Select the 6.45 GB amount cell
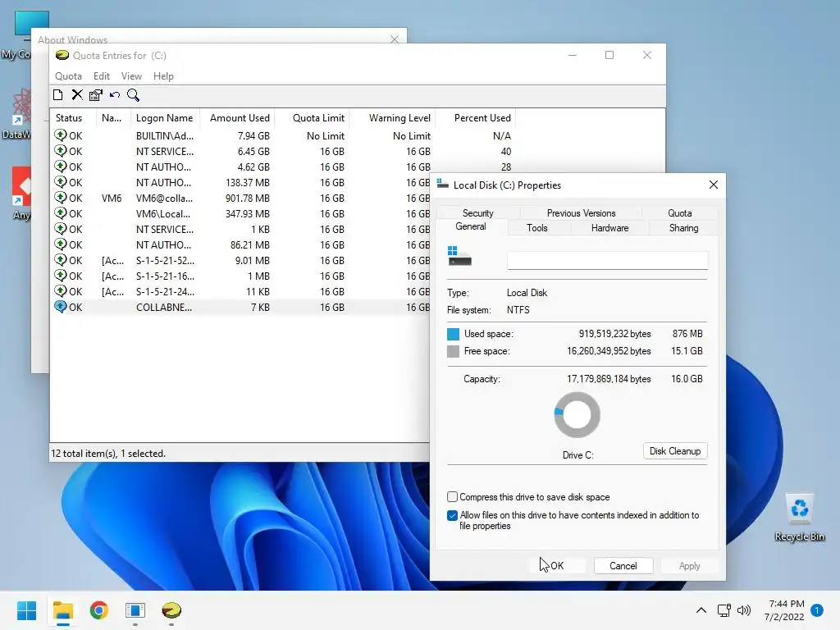Image resolution: width=840 pixels, height=630 pixels. point(253,152)
